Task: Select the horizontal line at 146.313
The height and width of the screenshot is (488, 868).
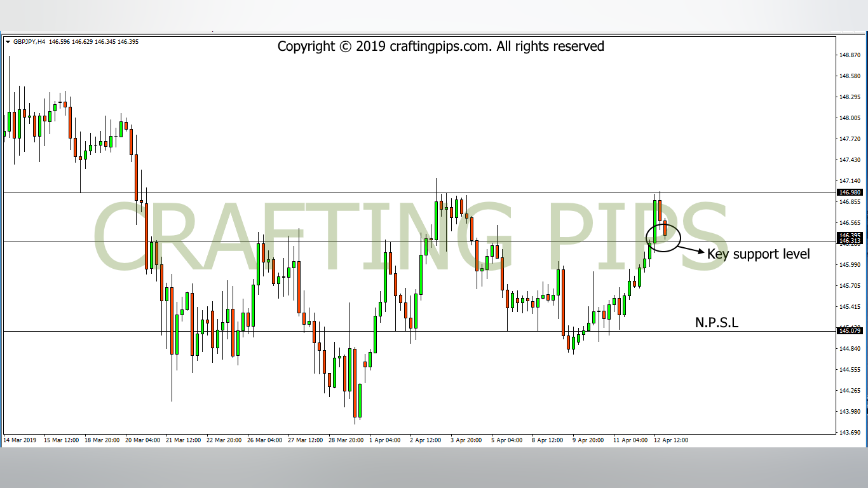Action: pos(419,241)
